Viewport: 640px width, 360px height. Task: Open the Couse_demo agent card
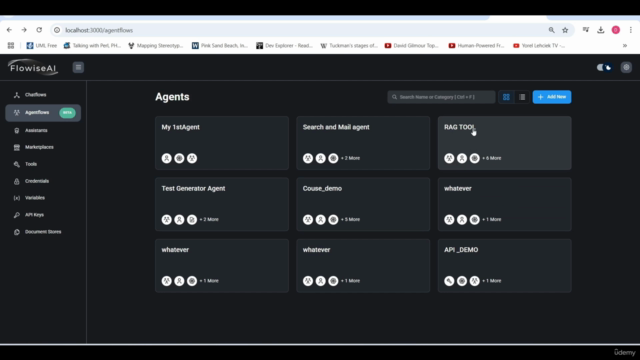coord(363,204)
